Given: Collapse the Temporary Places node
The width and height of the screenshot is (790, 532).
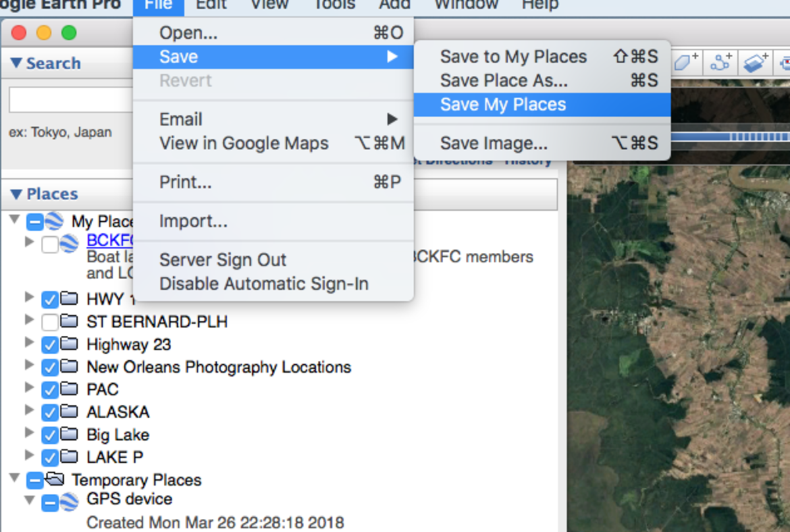Looking at the screenshot, I should [15, 477].
